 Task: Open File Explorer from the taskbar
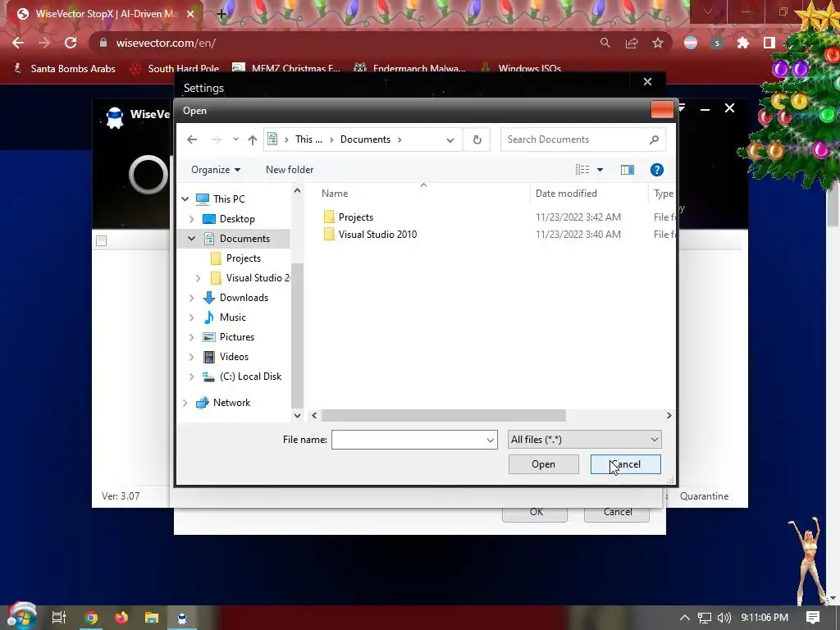tap(152, 618)
